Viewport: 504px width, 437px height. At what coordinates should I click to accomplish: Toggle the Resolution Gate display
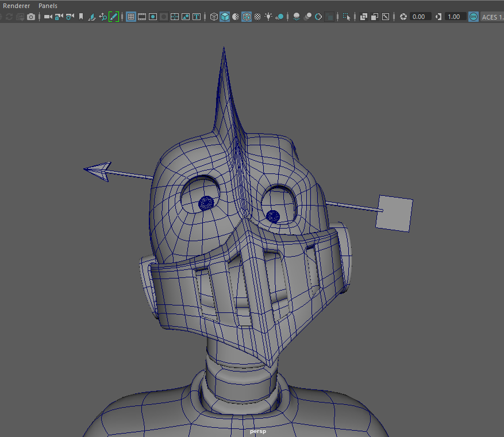click(153, 17)
